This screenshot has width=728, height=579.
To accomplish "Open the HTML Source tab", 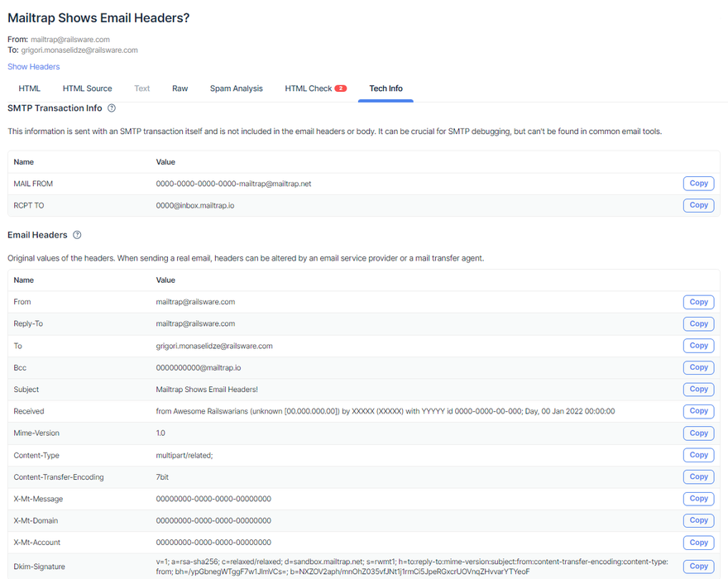I will click(x=87, y=89).
